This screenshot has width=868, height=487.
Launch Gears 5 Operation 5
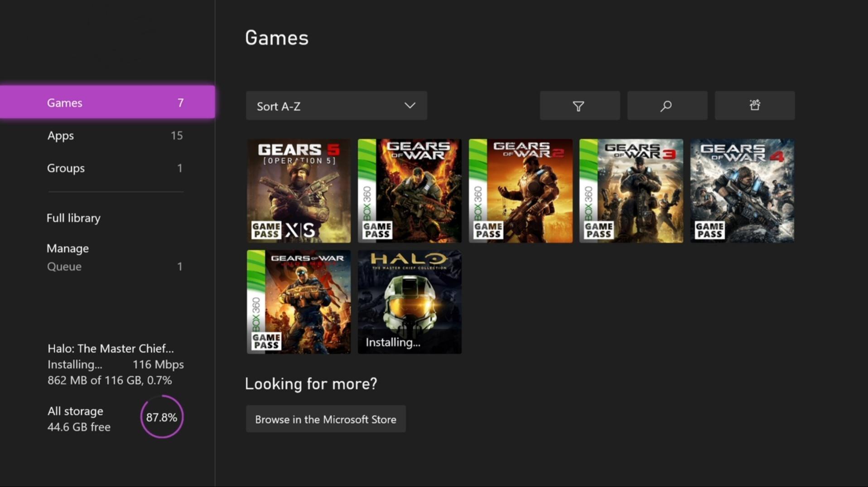click(298, 190)
